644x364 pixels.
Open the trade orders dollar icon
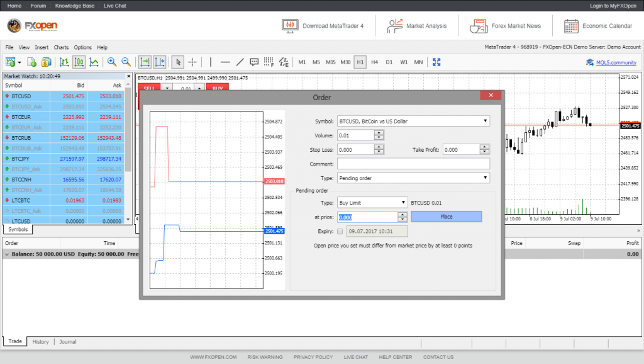[47, 62]
